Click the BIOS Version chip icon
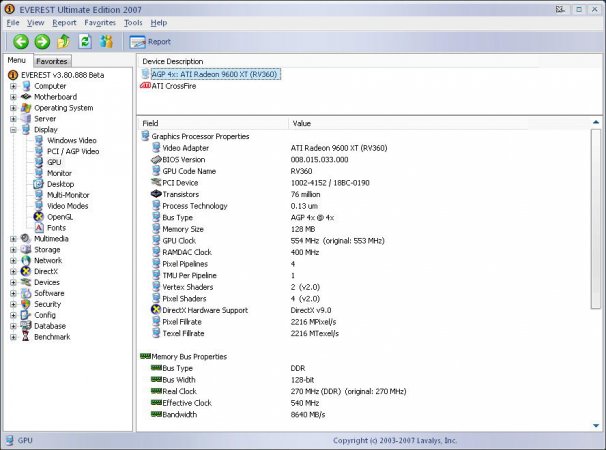606x450 pixels. pos(156,159)
